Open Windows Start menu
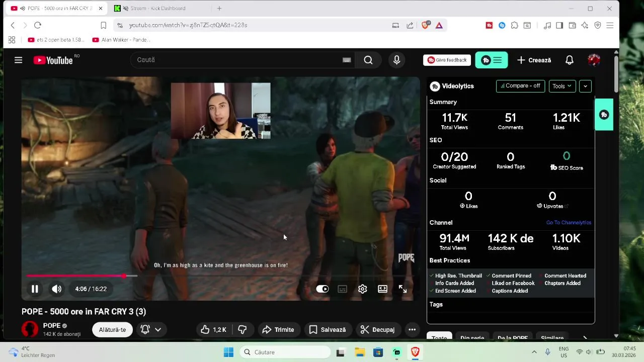This screenshot has height=362, width=644. click(228, 352)
